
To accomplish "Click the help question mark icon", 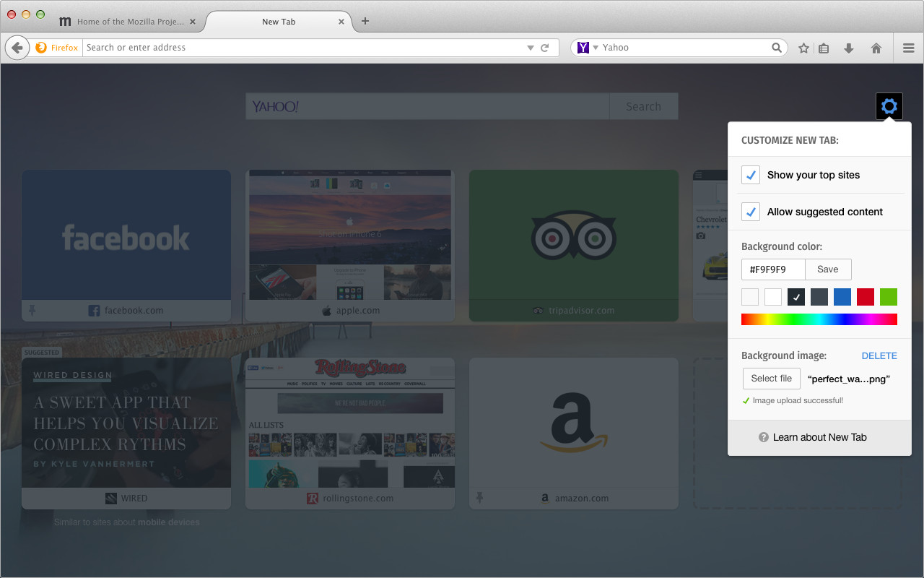I will pyautogui.click(x=763, y=437).
